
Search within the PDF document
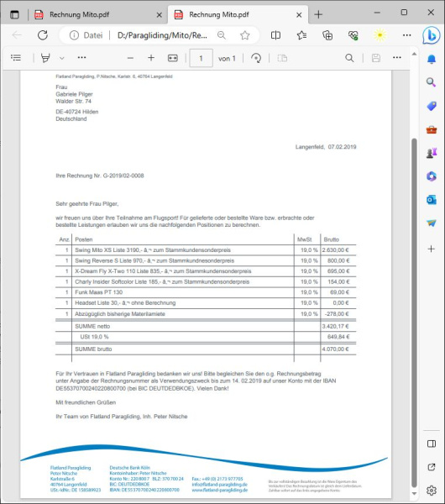349,58
